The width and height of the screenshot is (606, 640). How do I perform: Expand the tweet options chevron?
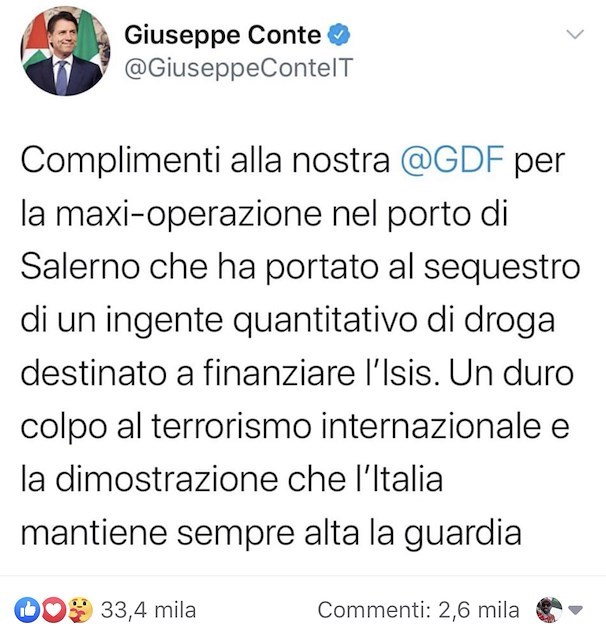(x=575, y=34)
